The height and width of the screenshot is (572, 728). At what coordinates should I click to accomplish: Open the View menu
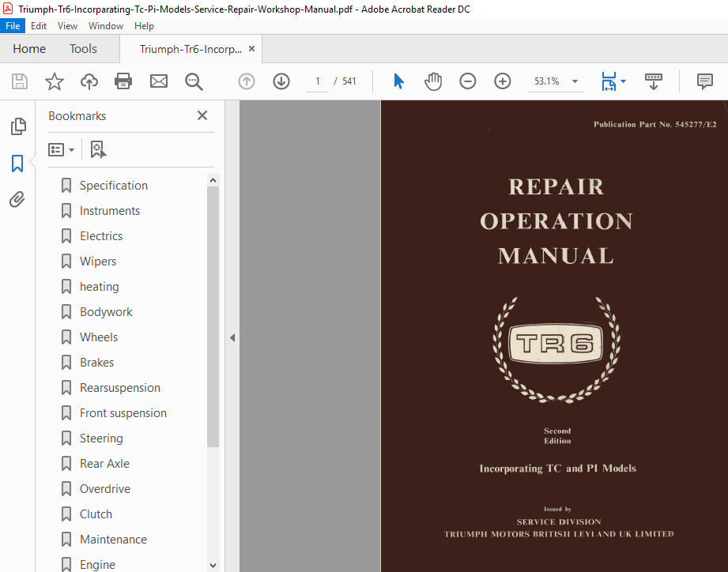(67, 26)
